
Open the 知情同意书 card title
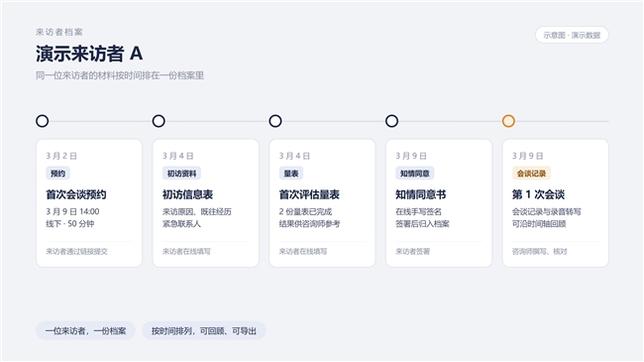pos(421,194)
